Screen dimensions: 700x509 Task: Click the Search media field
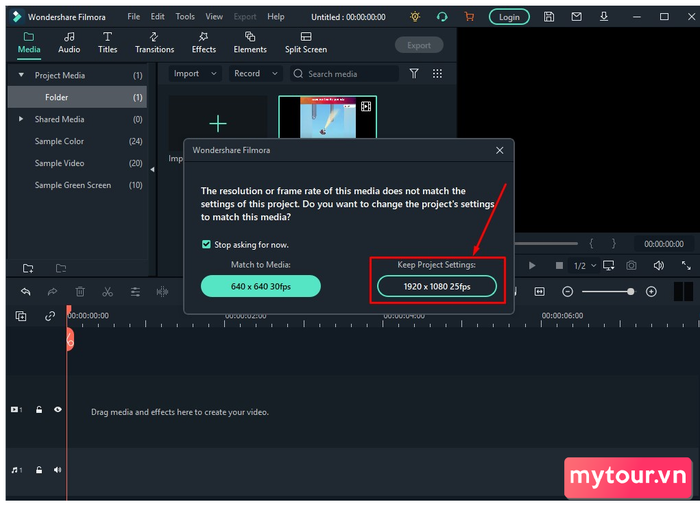point(344,74)
